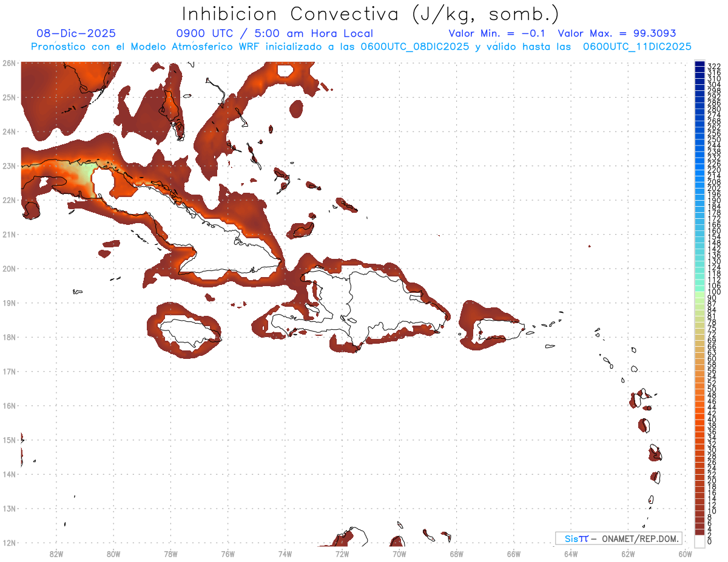The image size is (728, 562).
Task: Click the longitude label "60W"
Action: point(686,554)
